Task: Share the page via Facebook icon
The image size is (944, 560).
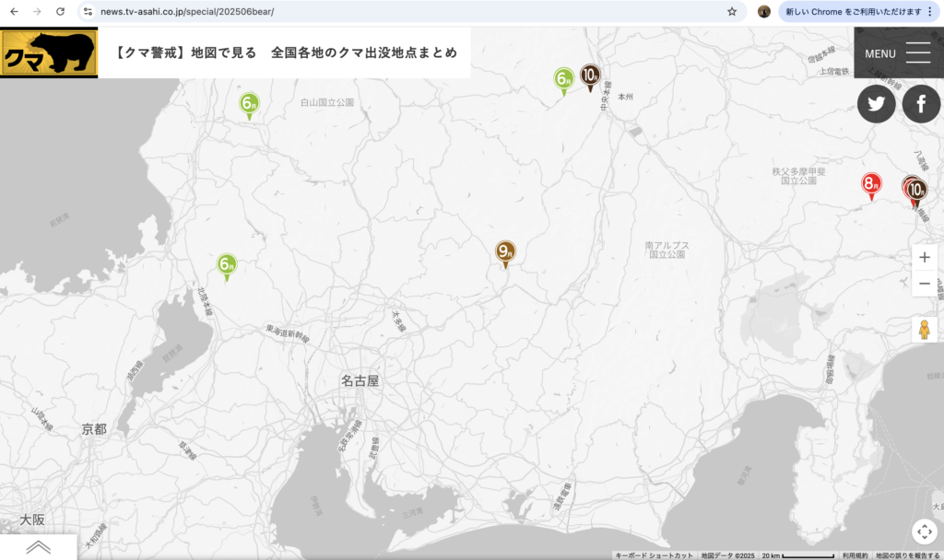Action: pyautogui.click(x=921, y=103)
